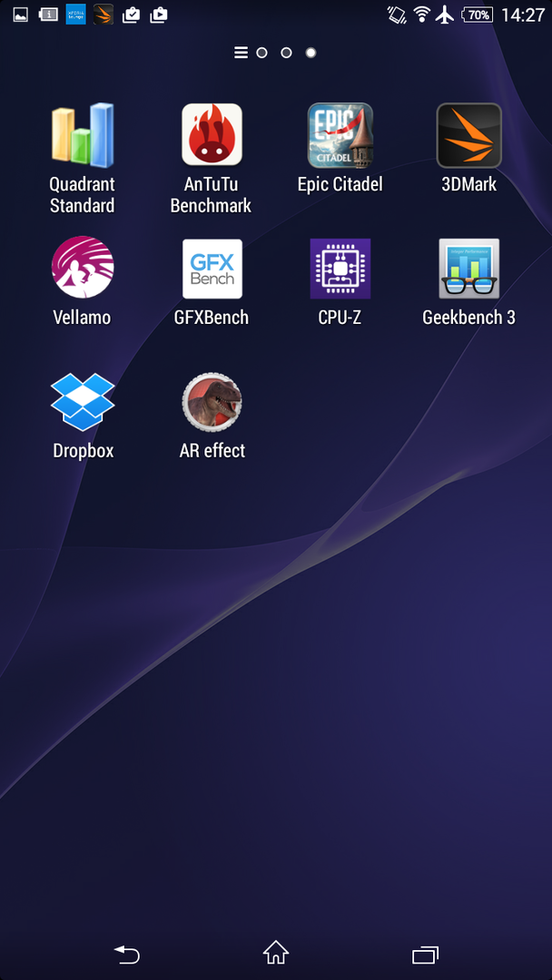Viewport: 552px width, 980px height.
Task: Tap the battery info notification icon
Action: pyautogui.click(x=48, y=15)
